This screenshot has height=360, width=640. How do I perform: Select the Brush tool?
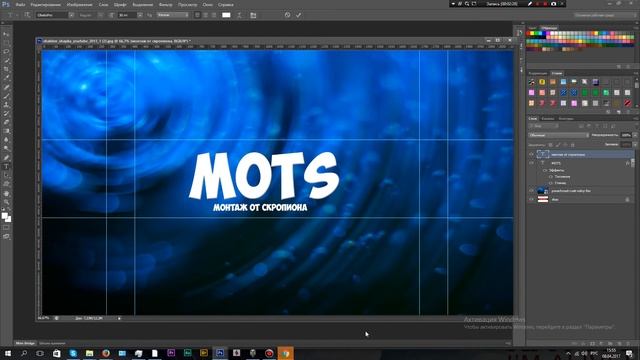tap(6, 96)
